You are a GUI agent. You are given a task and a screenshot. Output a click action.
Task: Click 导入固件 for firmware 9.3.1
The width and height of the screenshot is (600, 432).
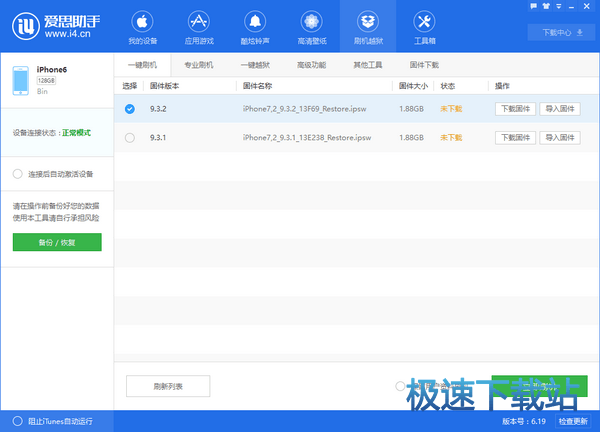(x=560, y=138)
